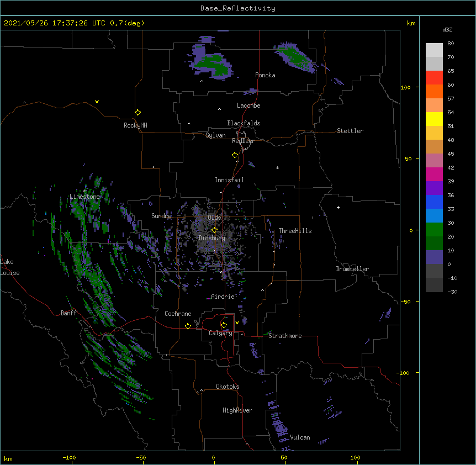Viewport: 476px width, 465px height.
Task: Click the Stettler city label
Action: point(350,131)
